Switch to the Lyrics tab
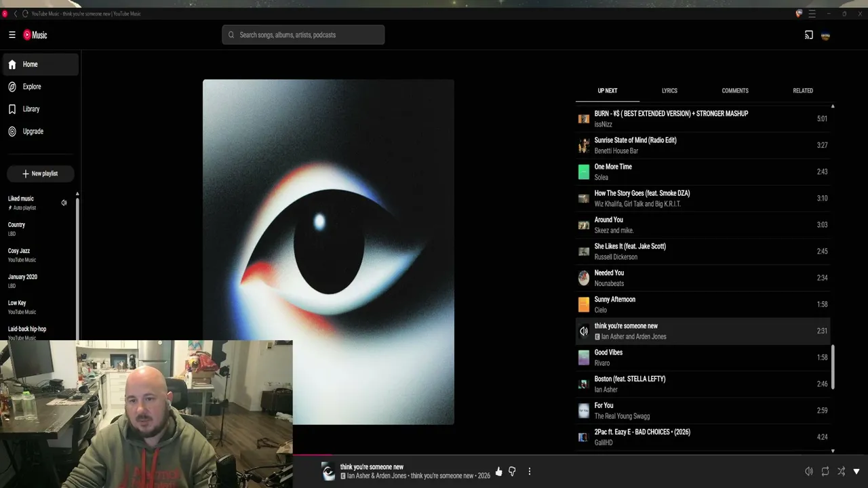Screen dimensions: 868x488 [669, 91]
